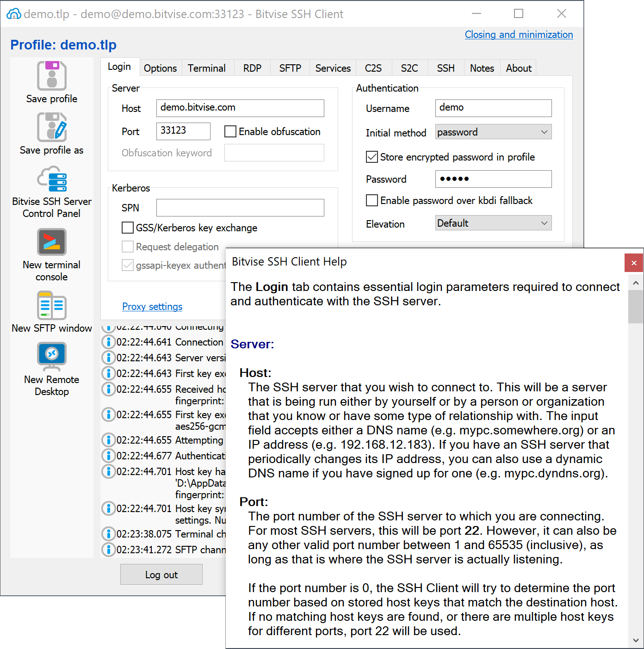Enable password over kbdi fallback
Screen dimensions: 644x649
372,200
